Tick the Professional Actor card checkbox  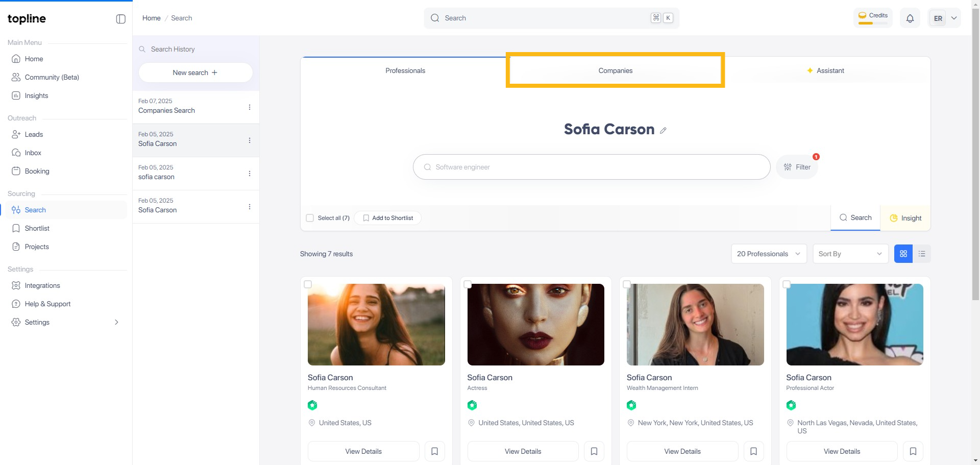787,284
